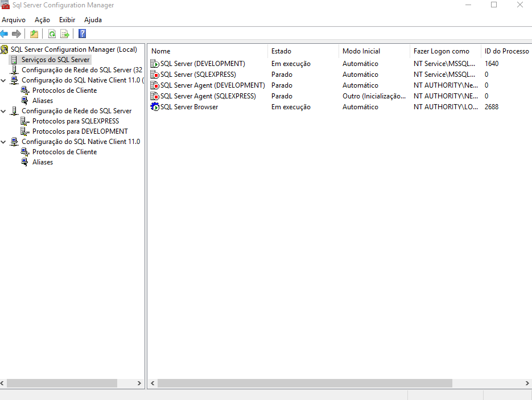Screen dimensions: 532x400
Task: Maximize the Sql Server Configuration Manager window
Action: coord(494,5)
